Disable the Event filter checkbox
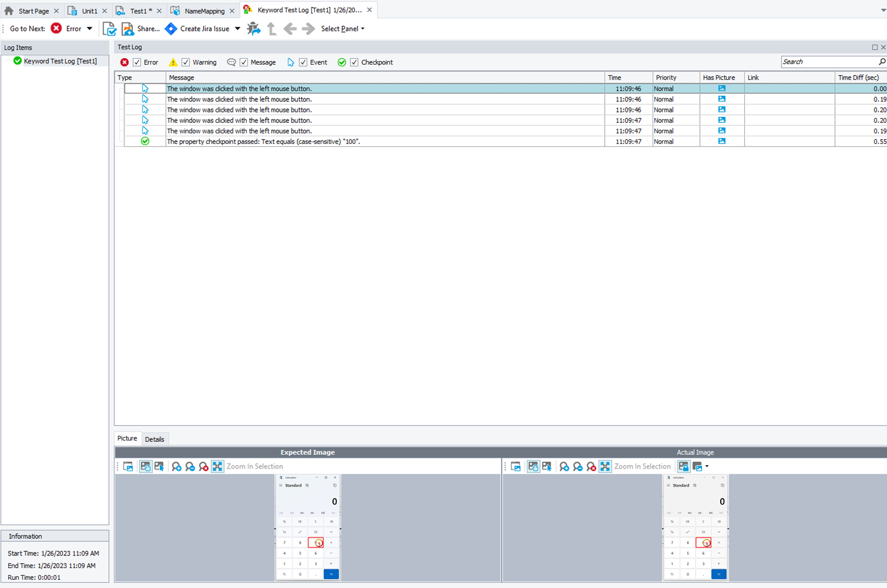The height and width of the screenshot is (588, 887). (303, 62)
